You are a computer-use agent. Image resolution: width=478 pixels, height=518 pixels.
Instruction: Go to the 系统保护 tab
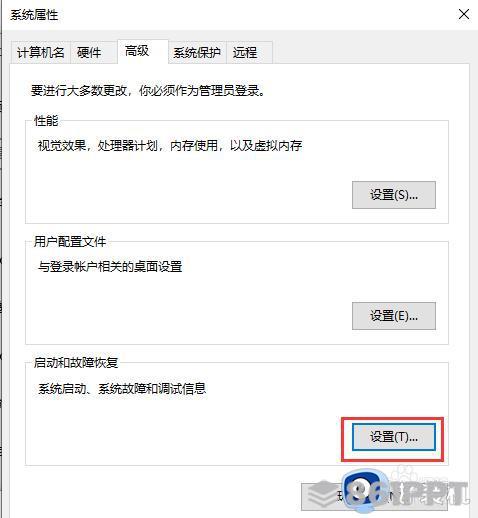tap(197, 52)
